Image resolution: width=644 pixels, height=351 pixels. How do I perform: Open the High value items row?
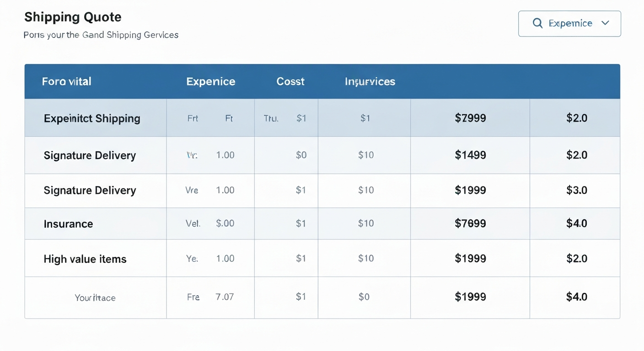[x=85, y=259]
